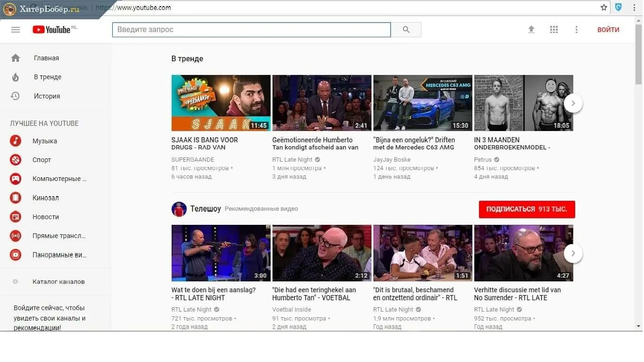Screen dimensions: 644x362
Task: Open Bijna een ongeluk Driften video title
Action: point(414,143)
